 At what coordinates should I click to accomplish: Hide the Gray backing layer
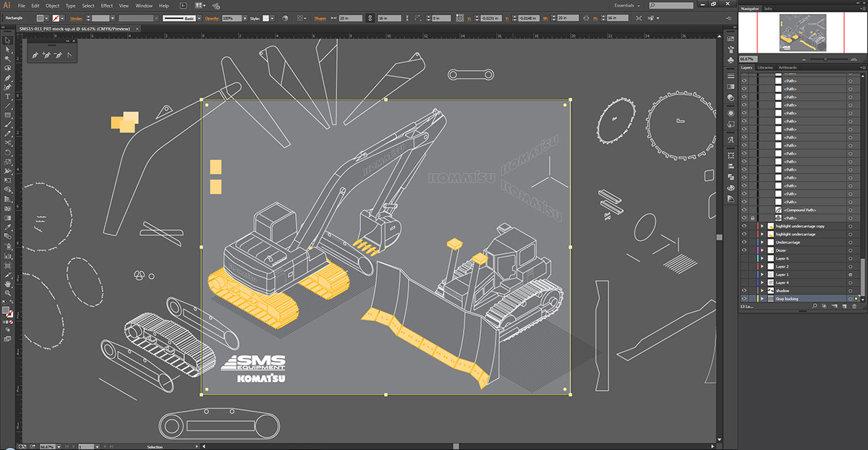[x=744, y=299]
